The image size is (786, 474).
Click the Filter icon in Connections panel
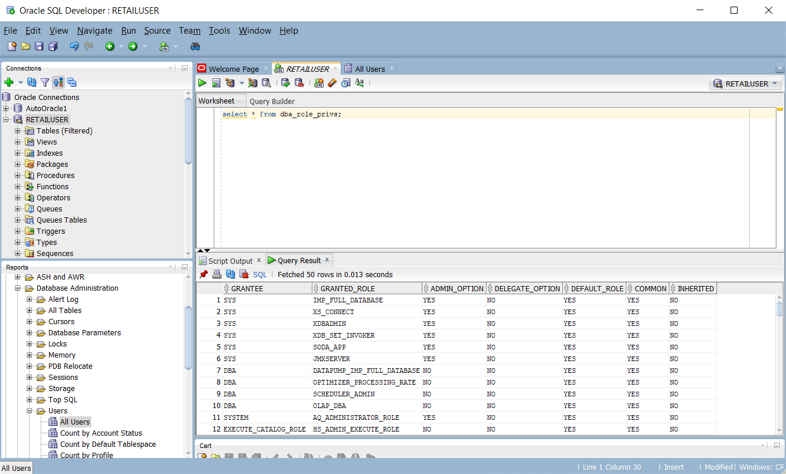point(46,83)
